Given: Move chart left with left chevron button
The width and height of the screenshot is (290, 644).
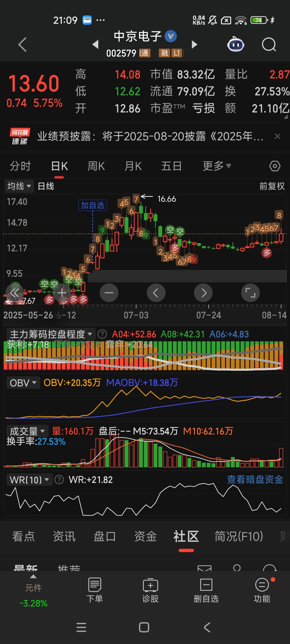Looking at the screenshot, I should coord(156,293).
